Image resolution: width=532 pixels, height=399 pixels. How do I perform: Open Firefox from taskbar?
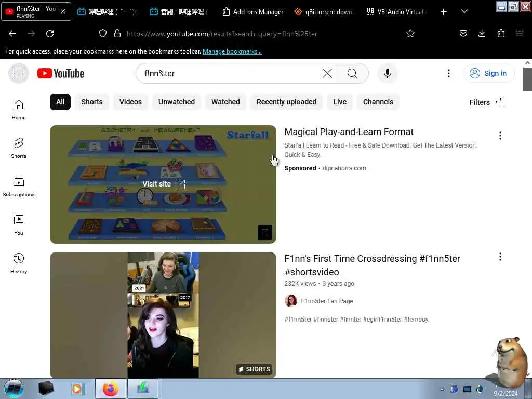[x=110, y=389]
